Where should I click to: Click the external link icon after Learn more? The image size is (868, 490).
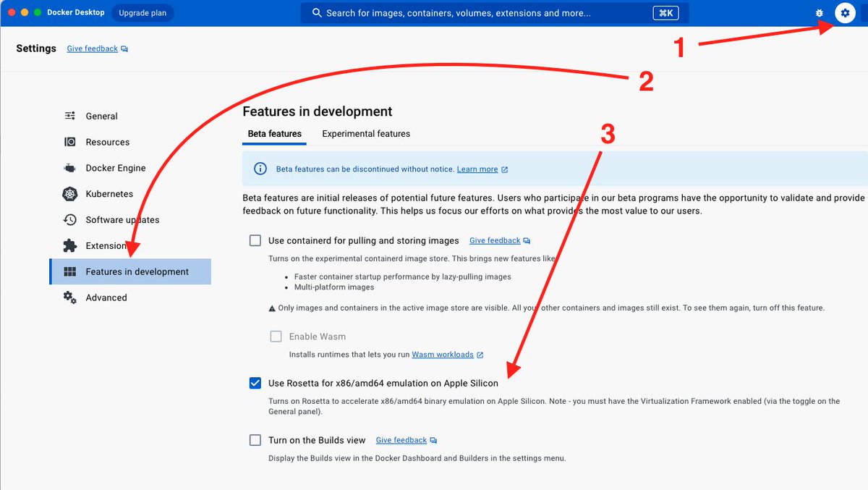[x=505, y=169]
